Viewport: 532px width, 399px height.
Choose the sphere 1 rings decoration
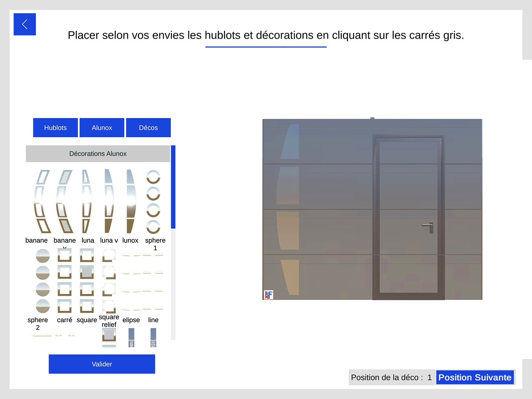click(153, 201)
